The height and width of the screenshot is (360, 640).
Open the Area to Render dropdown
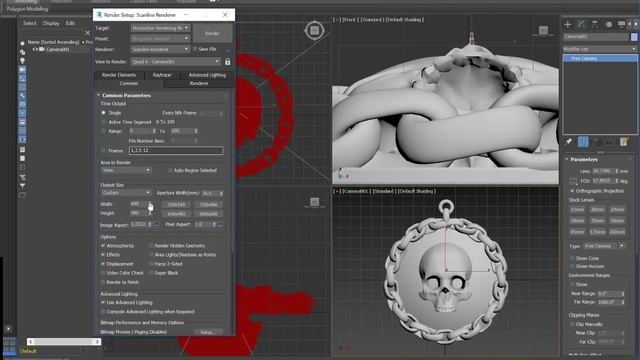point(126,170)
